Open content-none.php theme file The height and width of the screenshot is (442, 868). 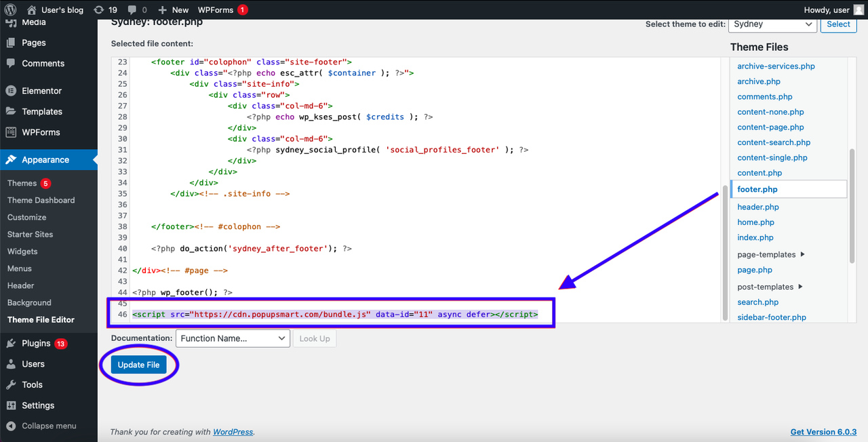770,112
